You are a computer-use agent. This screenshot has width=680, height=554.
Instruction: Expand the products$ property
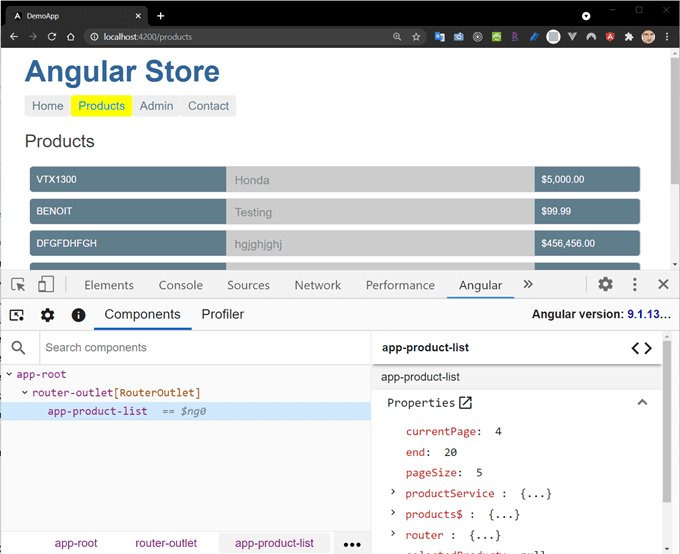[393, 512]
